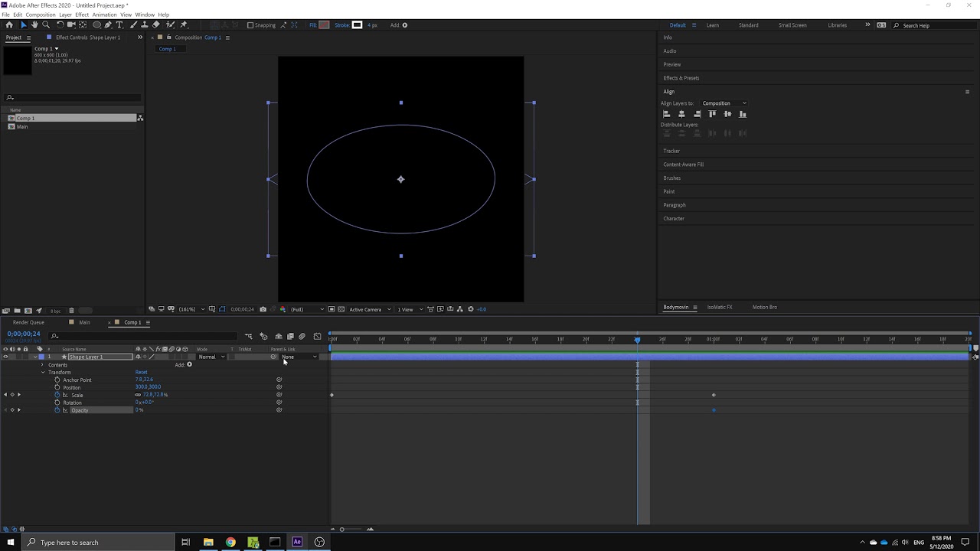Open the Align panel menu icon
Screen dimensions: 980x551
click(967, 92)
